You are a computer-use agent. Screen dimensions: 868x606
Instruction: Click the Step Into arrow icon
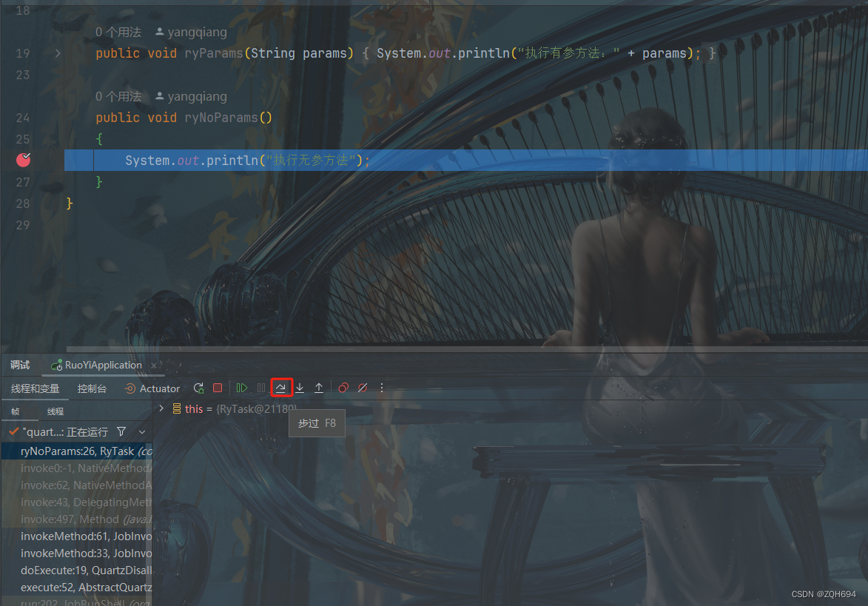click(300, 388)
